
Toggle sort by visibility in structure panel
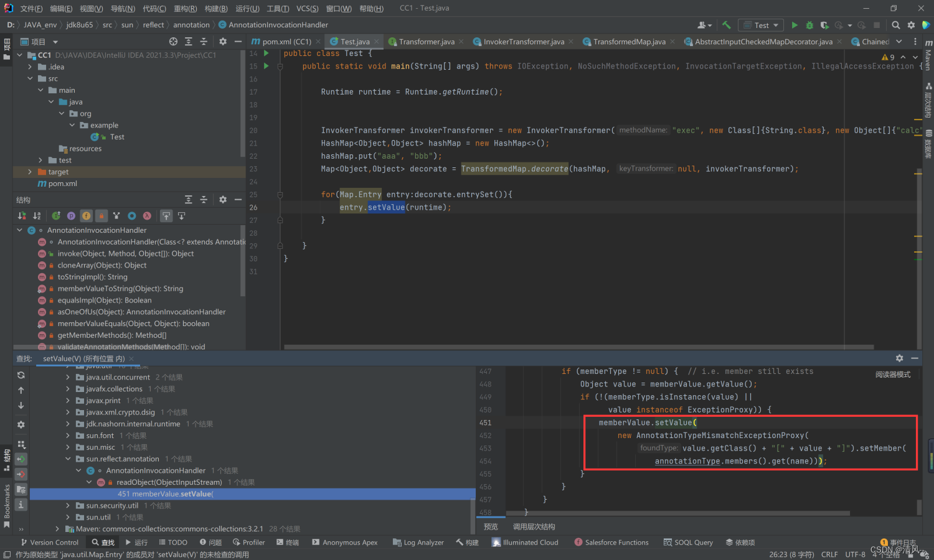pyautogui.click(x=22, y=216)
